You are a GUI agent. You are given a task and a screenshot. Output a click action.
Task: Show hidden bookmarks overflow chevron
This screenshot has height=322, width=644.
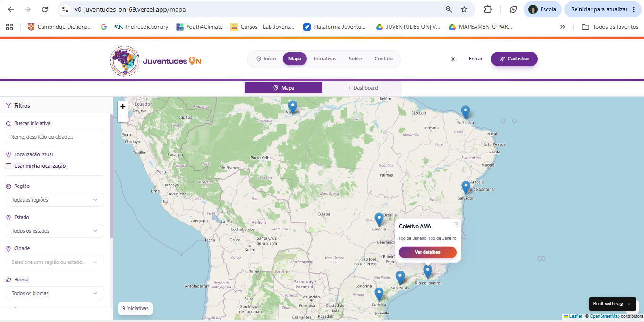point(563,27)
